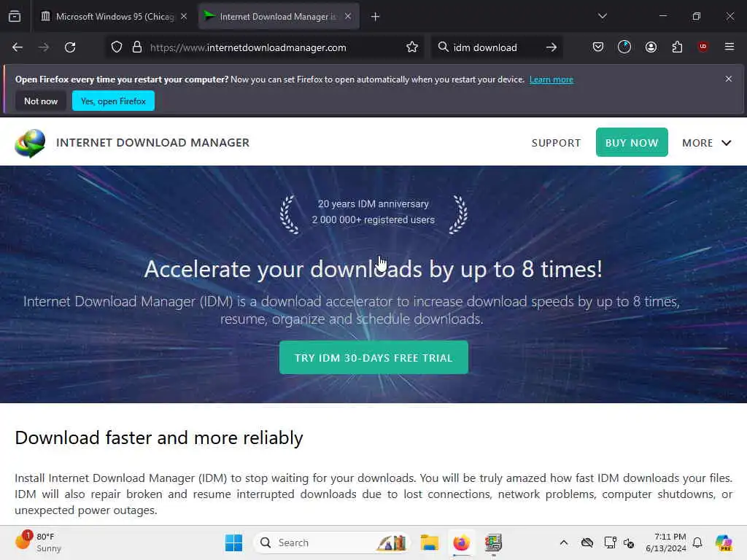
Task: View site security padlock info
Action: click(137, 47)
